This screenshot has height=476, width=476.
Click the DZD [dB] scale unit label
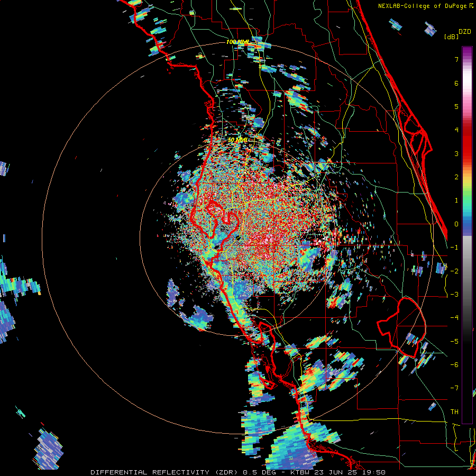click(x=457, y=34)
